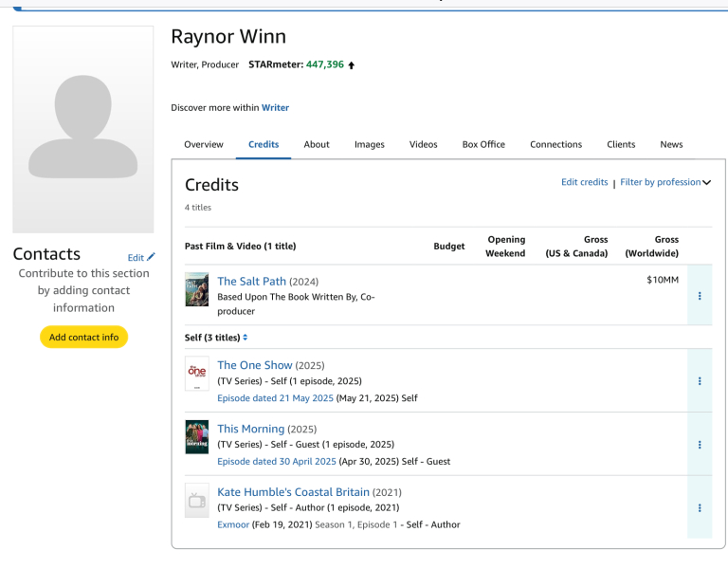The height and width of the screenshot is (569, 728).
Task: Open The Salt Path poster thumbnail
Action: click(197, 289)
